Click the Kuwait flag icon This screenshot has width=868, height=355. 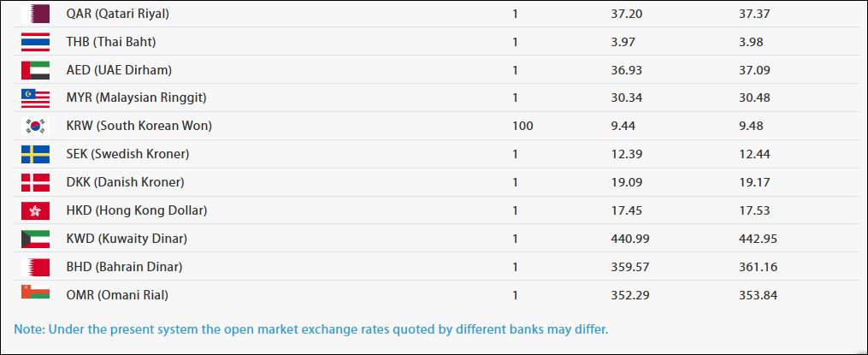pos(35,239)
